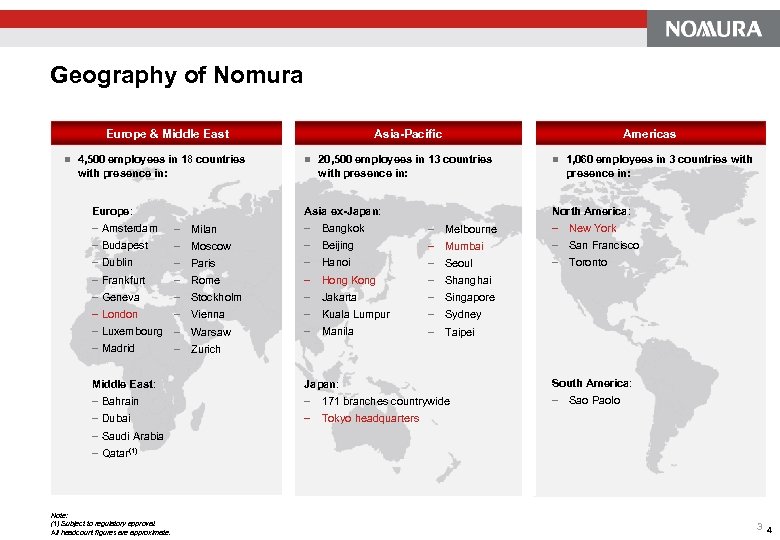This screenshot has height=540, width=780.
Task: Click Amsterdam in the Europe list
Action: (x=129, y=228)
